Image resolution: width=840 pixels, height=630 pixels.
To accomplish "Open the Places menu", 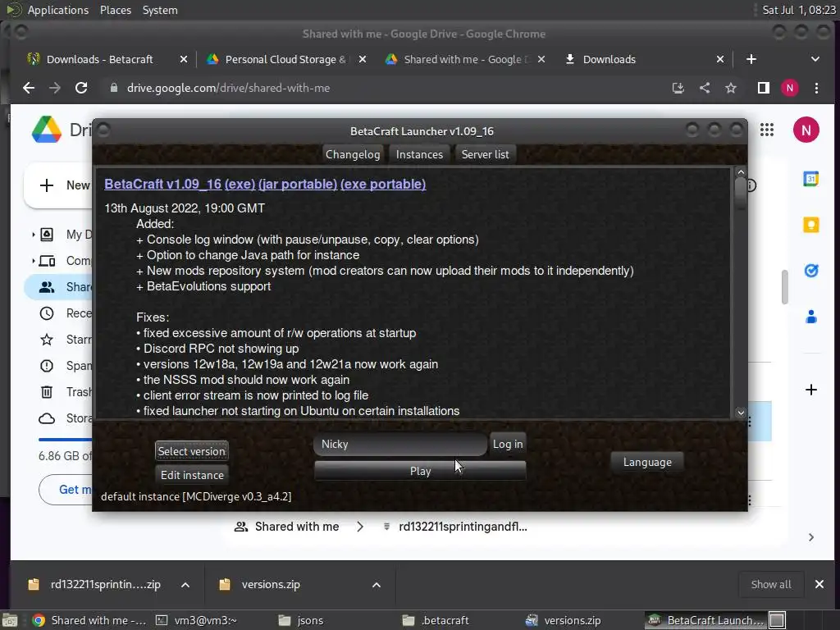I will (x=115, y=10).
